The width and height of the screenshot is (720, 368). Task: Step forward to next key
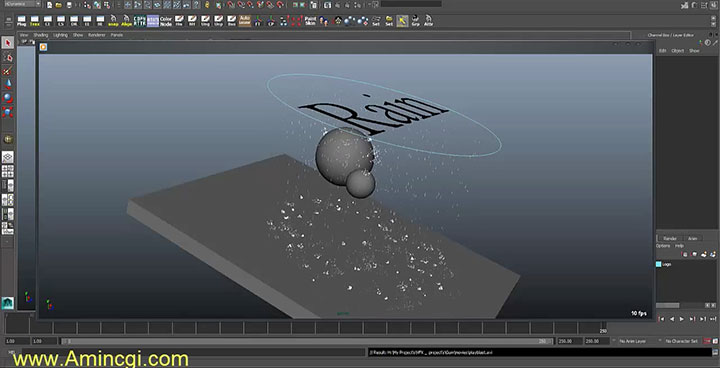[x=692, y=318]
